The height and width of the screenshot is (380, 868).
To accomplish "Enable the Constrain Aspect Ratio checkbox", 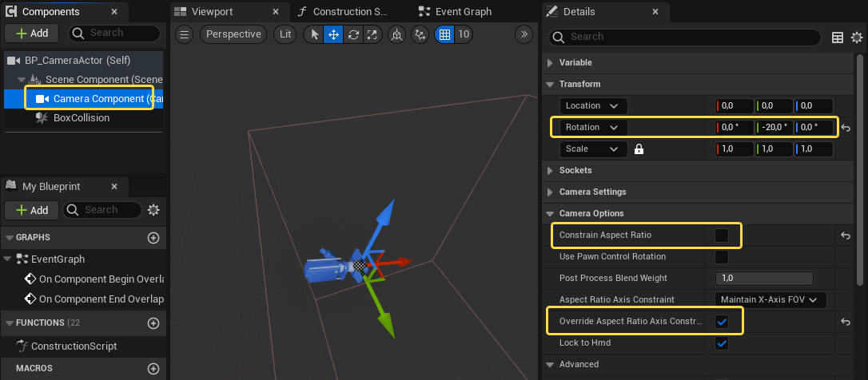I will pyautogui.click(x=721, y=235).
